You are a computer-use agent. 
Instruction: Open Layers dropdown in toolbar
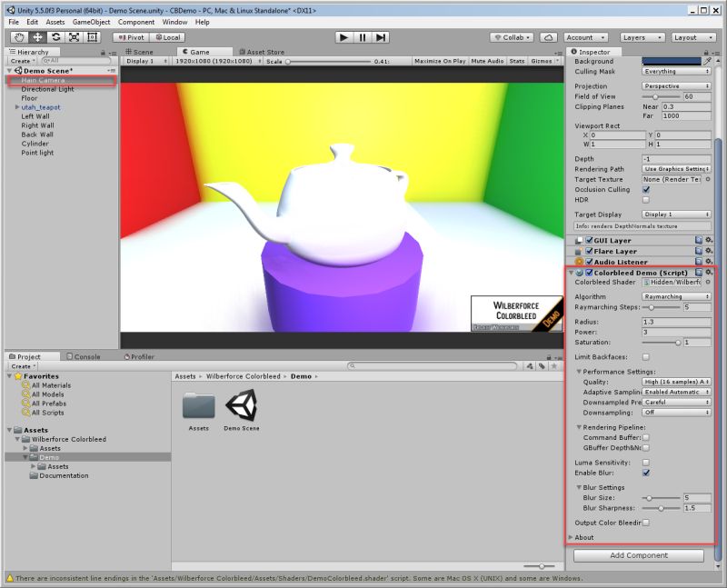coord(642,37)
